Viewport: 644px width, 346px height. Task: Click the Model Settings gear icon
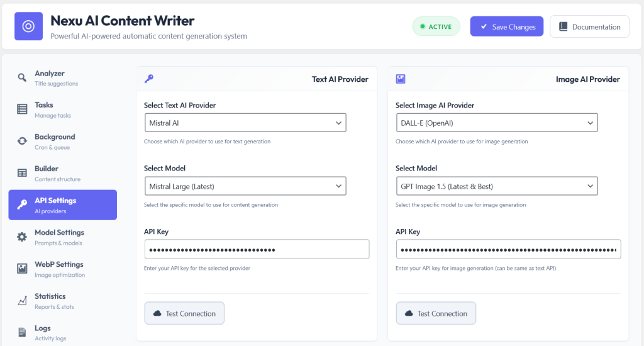(22, 237)
